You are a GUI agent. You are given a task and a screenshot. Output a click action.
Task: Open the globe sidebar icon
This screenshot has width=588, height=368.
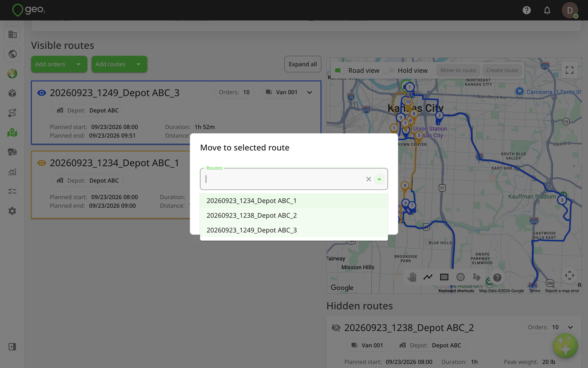coord(12,54)
